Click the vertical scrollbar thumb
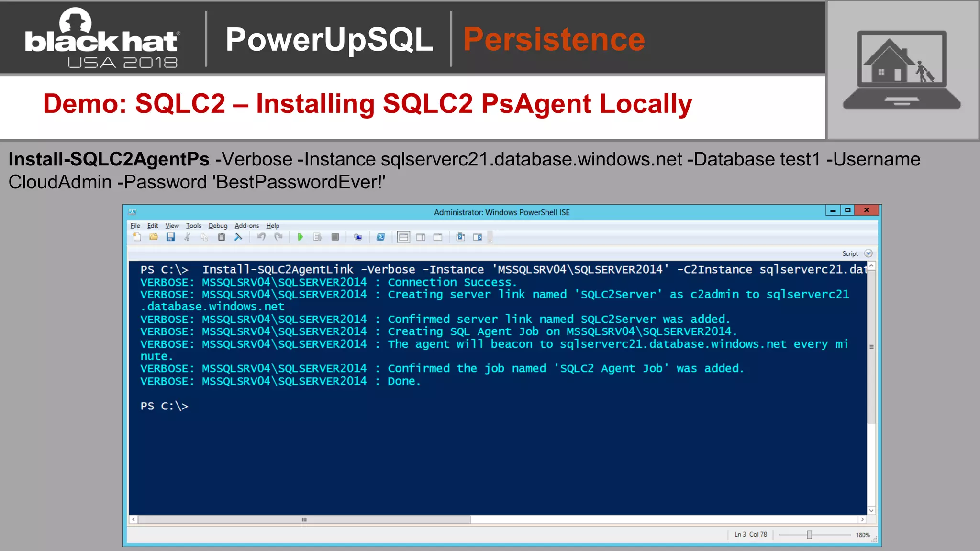Image resolution: width=980 pixels, height=551 pixels. pyautogui.click(x=871, y=347)
